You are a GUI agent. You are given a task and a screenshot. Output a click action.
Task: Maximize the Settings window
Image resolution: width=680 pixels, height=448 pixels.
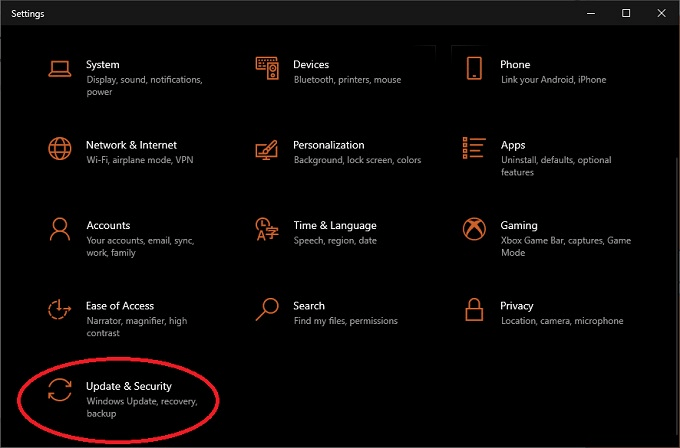click(x=626, y=13)
